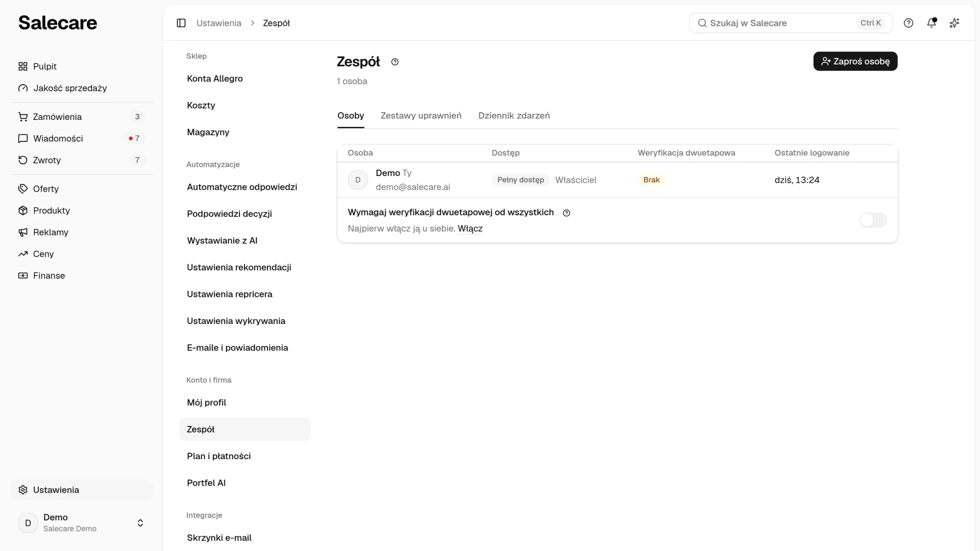The width and height of the screenshot is (980, 551).
Task: Open Ustawienia rekomendacji
Action: 245,267
